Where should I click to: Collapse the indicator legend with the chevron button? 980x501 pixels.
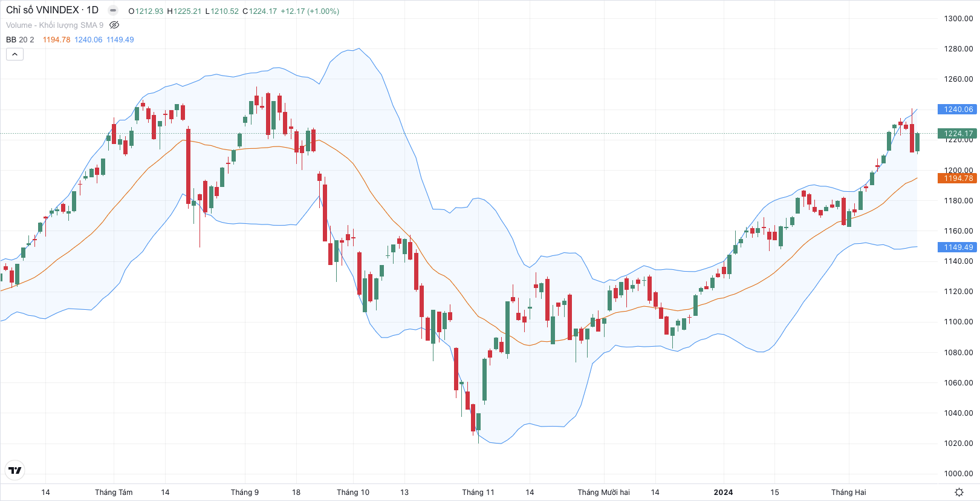coord(15,54)
